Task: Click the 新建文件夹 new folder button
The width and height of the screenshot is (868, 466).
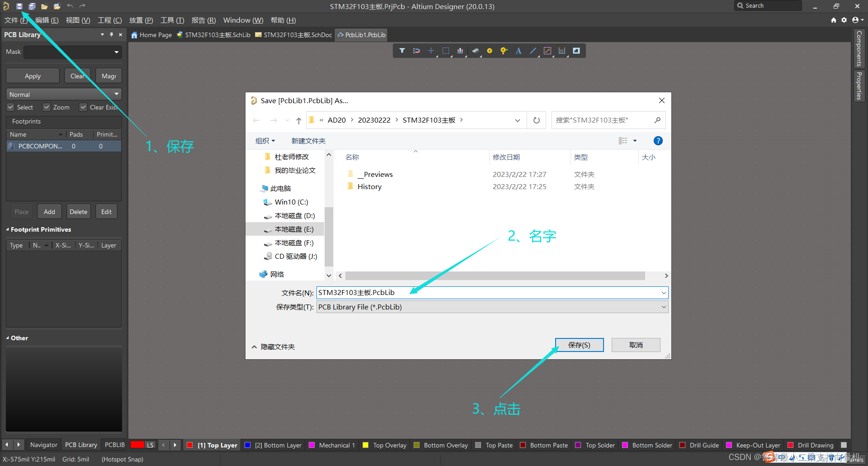Action: pyautogui.click(x=308, y=141)
